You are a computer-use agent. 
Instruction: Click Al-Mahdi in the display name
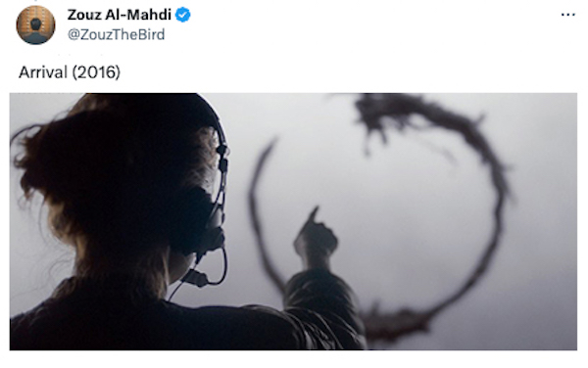[138, 15]
